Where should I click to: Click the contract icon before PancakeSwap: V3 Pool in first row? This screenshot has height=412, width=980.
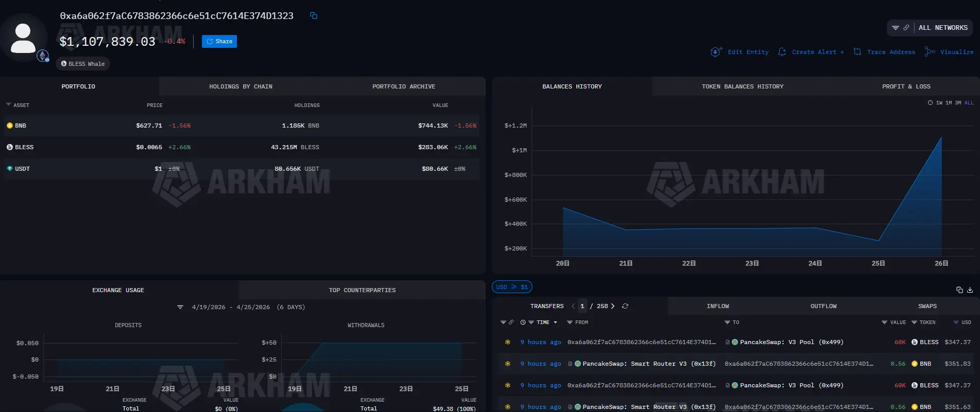[x=728, y=342]
